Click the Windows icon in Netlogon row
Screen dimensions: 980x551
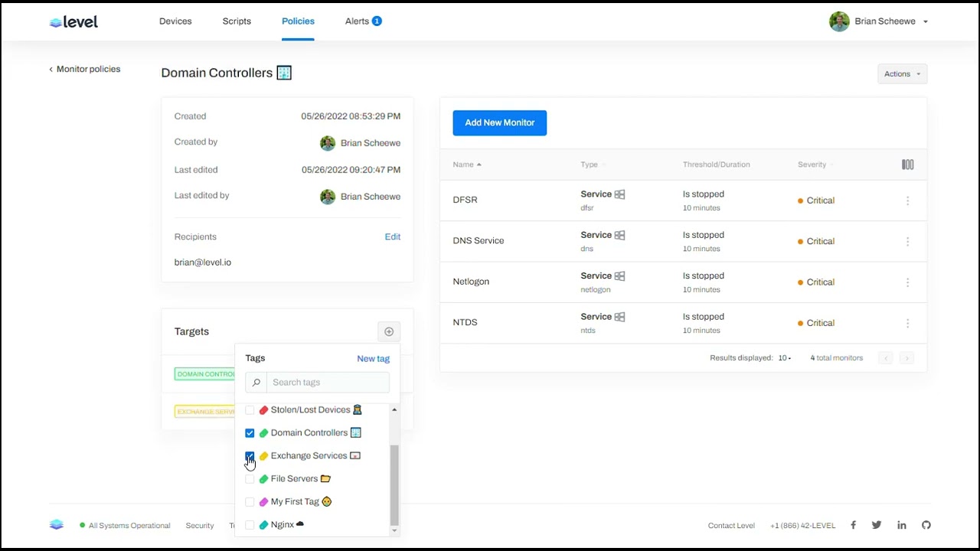(x=619, y=275)
